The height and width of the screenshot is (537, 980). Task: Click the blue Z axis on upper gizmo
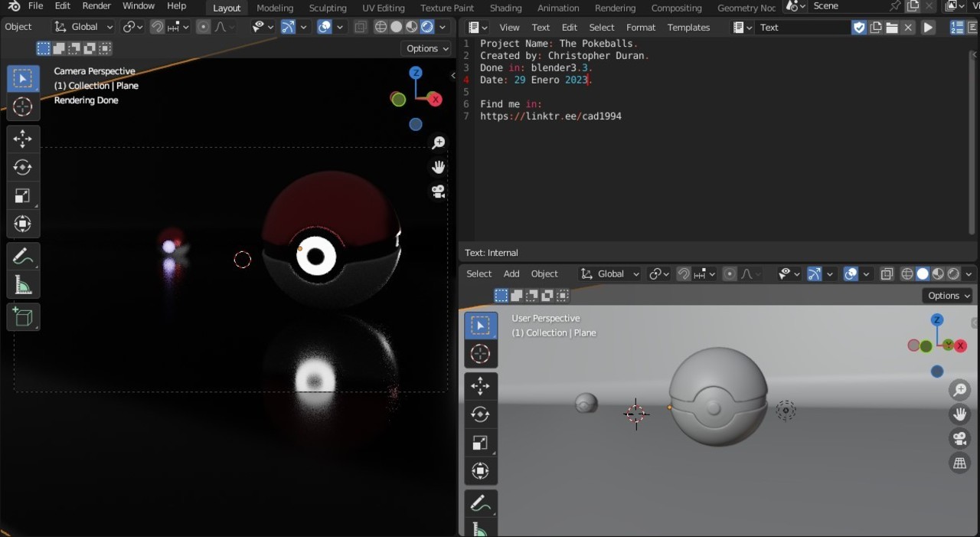tap(416, 73)
